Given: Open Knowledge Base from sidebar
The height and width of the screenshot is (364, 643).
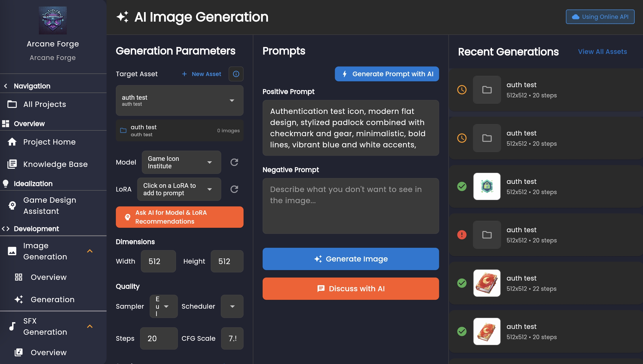Looking at the screenshot, I should [x=55, y=164].
